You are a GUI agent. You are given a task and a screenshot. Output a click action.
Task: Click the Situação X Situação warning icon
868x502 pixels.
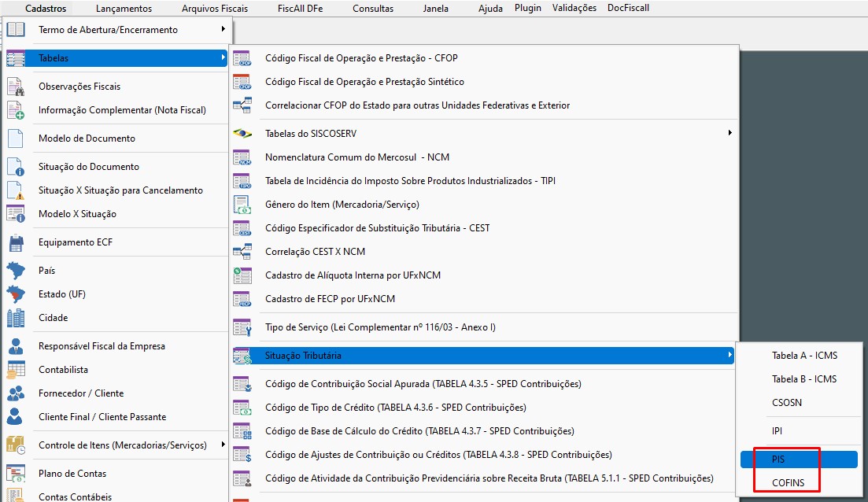point(16,190)
